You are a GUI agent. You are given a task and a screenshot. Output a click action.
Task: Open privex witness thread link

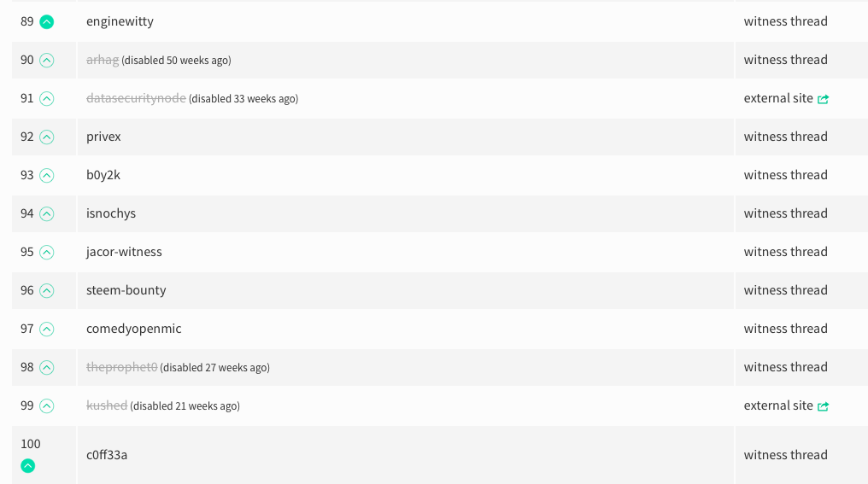(x=785, y=136)
